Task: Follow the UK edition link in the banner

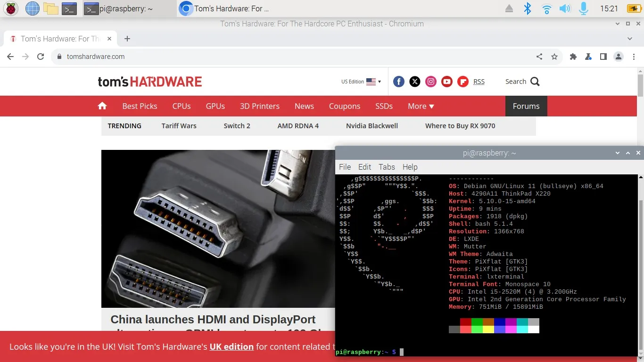Action: click(x=231, y=347)
